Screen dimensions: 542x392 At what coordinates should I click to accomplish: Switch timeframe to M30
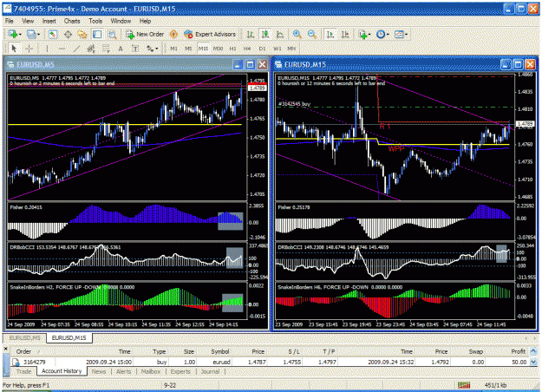(x=218, y=49)
